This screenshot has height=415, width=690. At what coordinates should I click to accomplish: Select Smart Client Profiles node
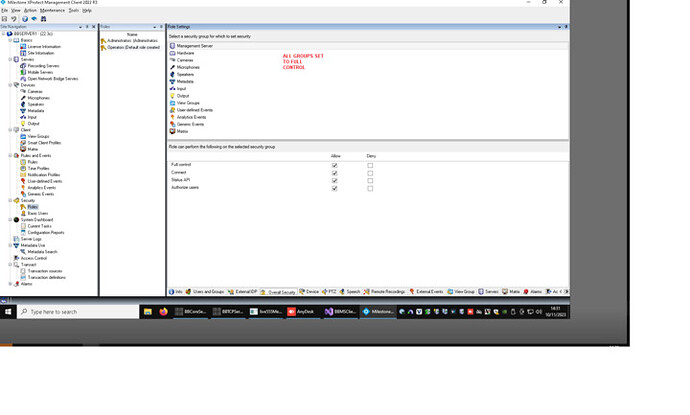point(44,143)
